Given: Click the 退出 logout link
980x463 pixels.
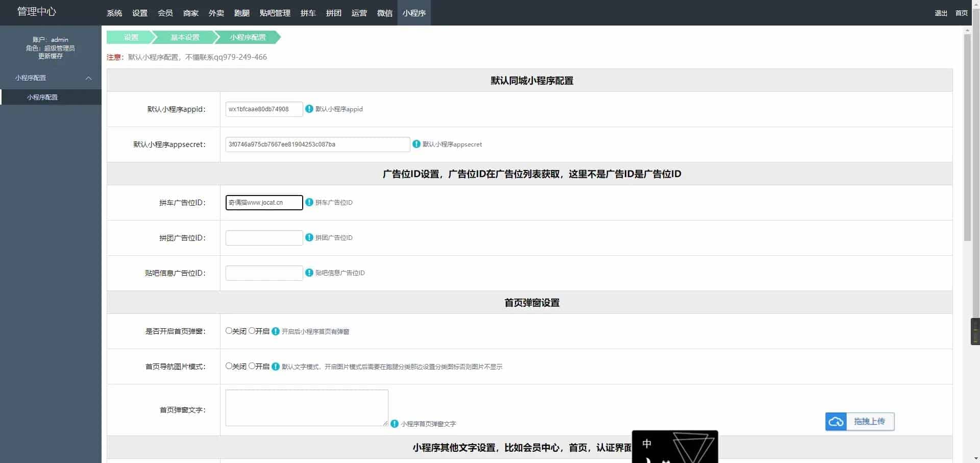Looking at the screenshot, I should pyautogui.click(x=941, y=13).
